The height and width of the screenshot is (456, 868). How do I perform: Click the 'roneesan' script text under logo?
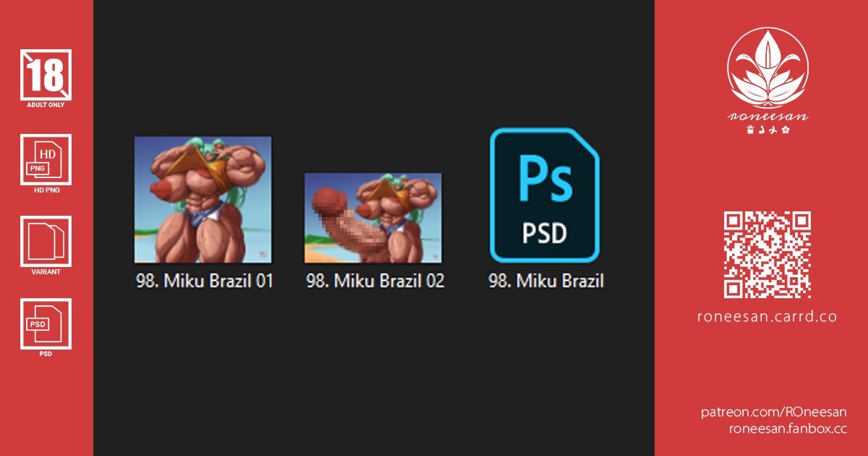[x=767, y=117]
